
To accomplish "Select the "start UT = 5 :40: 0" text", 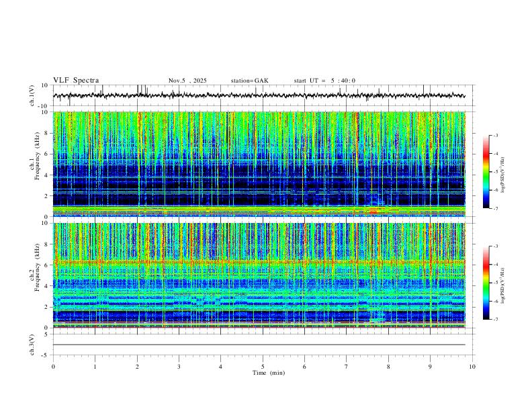I will tap(324, 81).
